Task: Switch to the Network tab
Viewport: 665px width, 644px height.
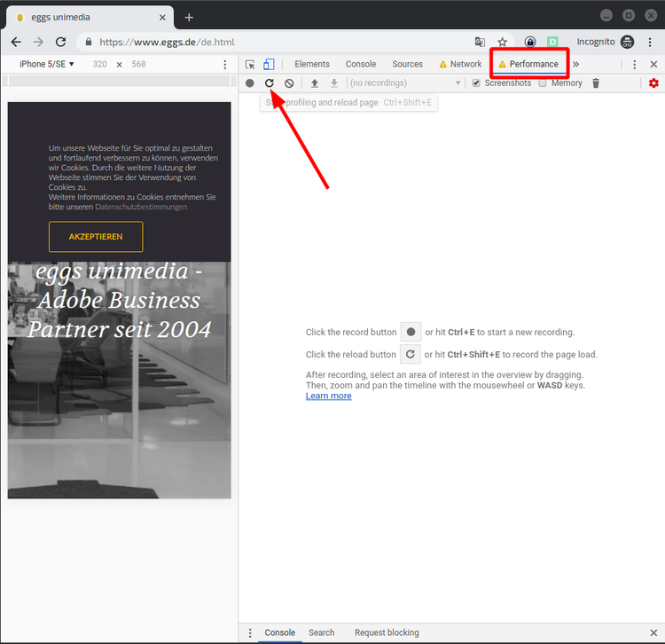Action: pyautogui.click(x=460, y=64)
